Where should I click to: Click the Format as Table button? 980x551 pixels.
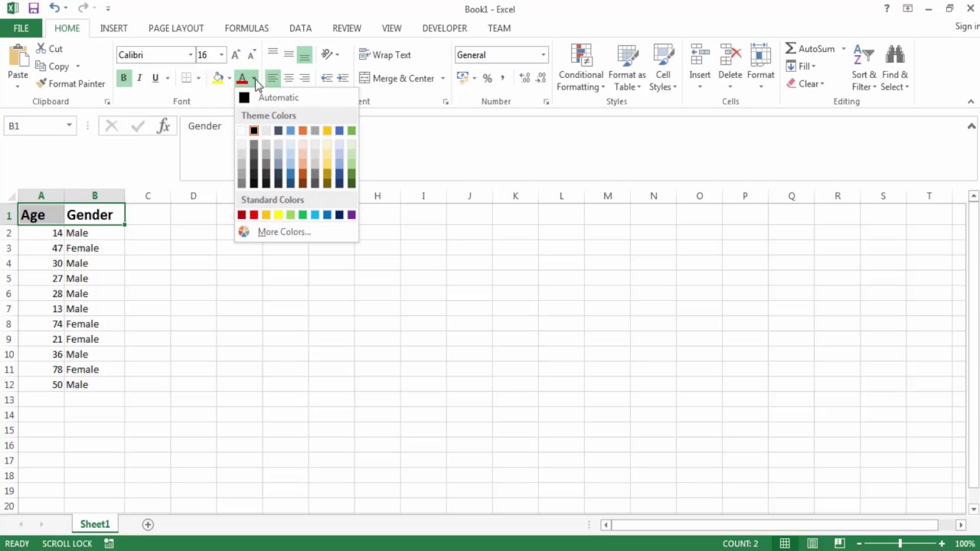point(627,68)
